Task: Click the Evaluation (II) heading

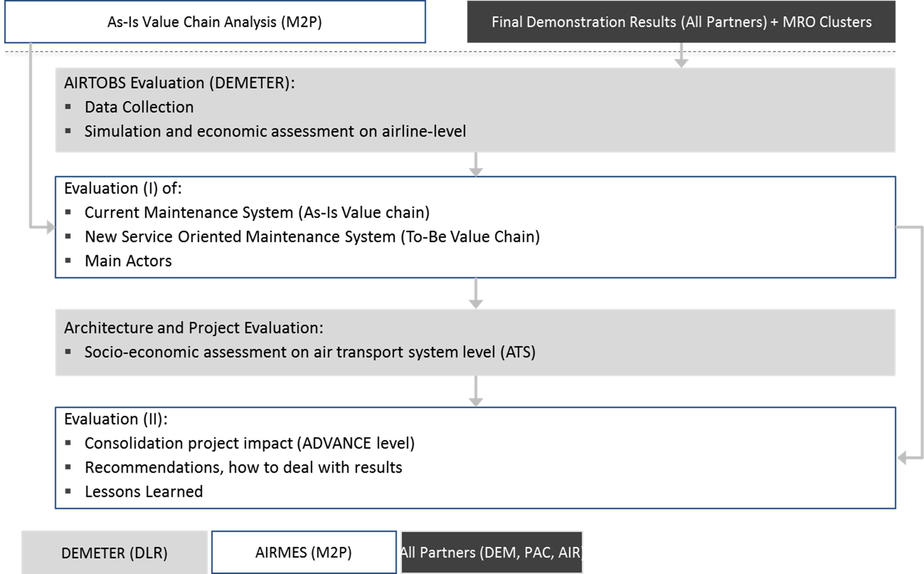Action: pos(116,419)
